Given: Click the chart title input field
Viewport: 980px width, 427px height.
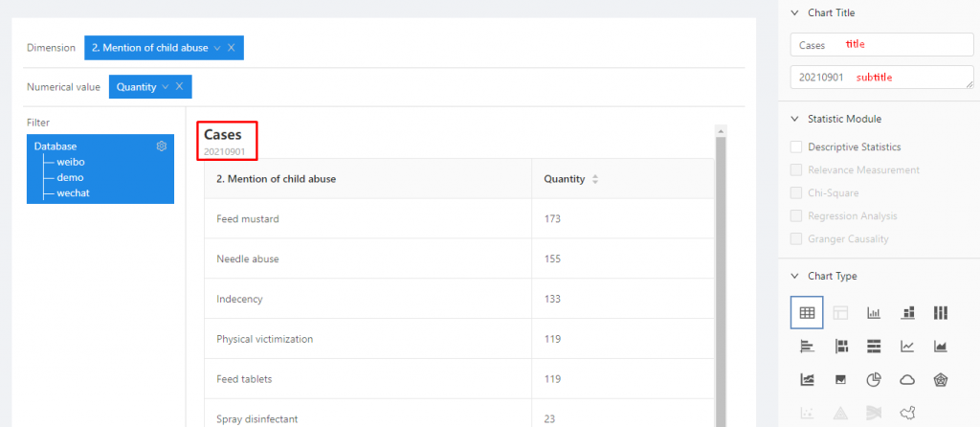Looking at the screenshot, I should [x=880, y=45].
